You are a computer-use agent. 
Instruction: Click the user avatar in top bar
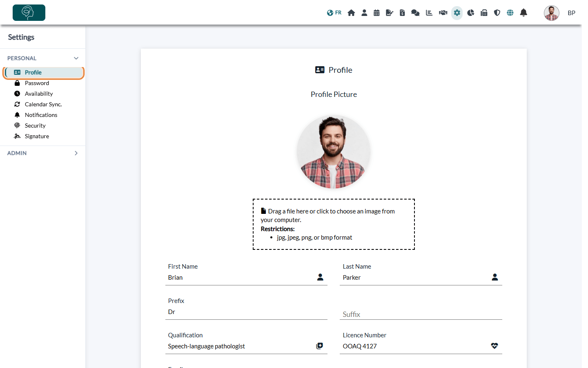point(552,13)
